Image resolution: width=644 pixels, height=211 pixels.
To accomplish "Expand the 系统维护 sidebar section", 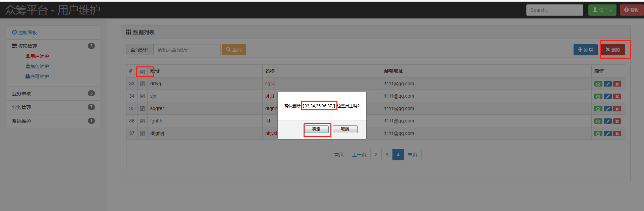I will 53,121.
